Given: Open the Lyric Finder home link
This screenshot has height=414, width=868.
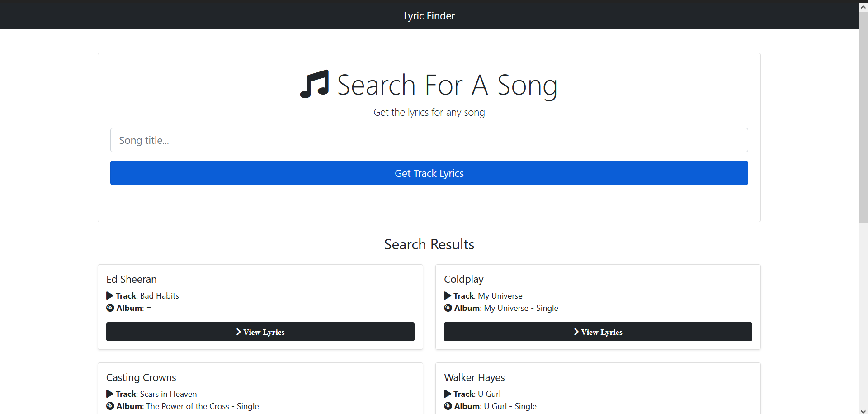Looking at the screenshot, I should (429, 16).
